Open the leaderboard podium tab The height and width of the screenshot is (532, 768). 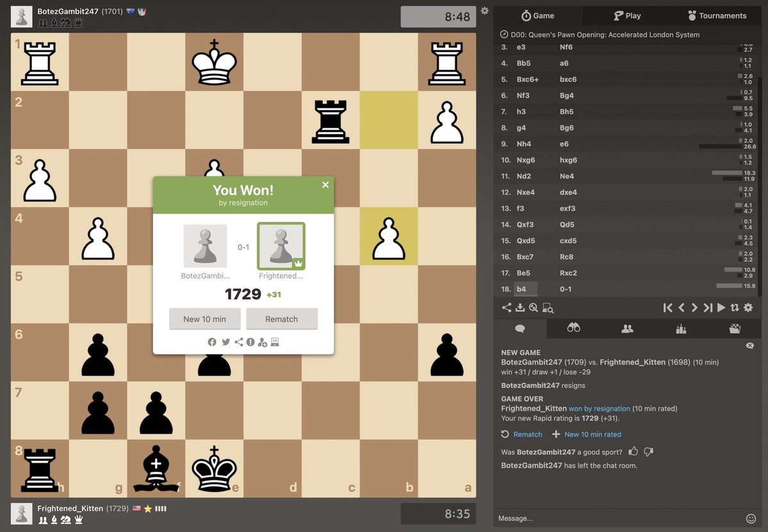point(681,329)
